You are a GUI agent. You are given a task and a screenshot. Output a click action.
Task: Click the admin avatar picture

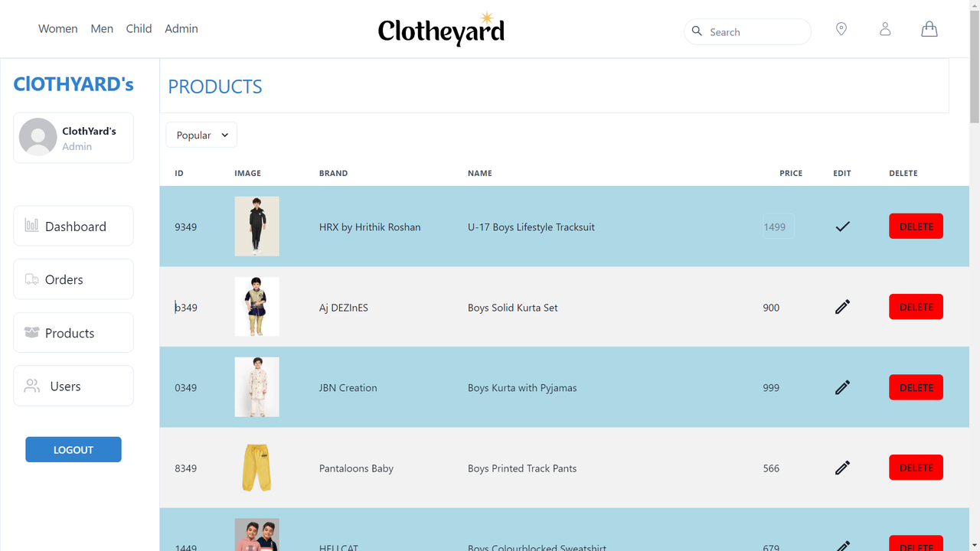(38, 137)
